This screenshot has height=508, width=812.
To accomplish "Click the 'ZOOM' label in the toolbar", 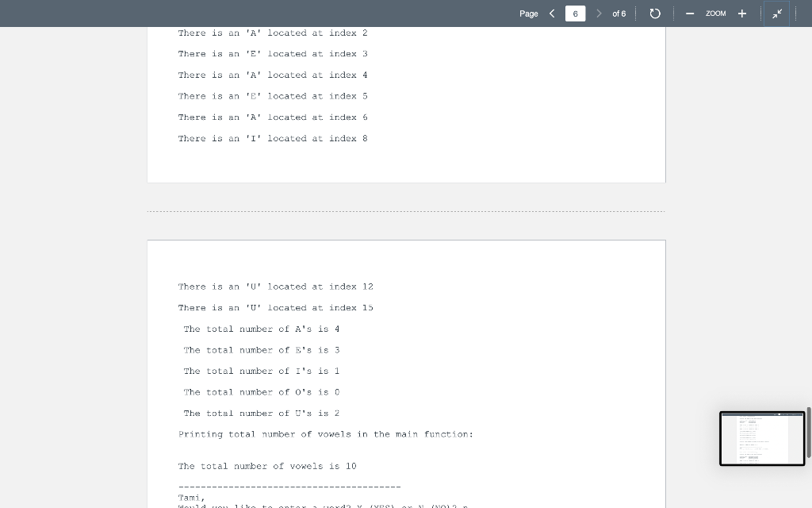I will click(x=716, y=13).
